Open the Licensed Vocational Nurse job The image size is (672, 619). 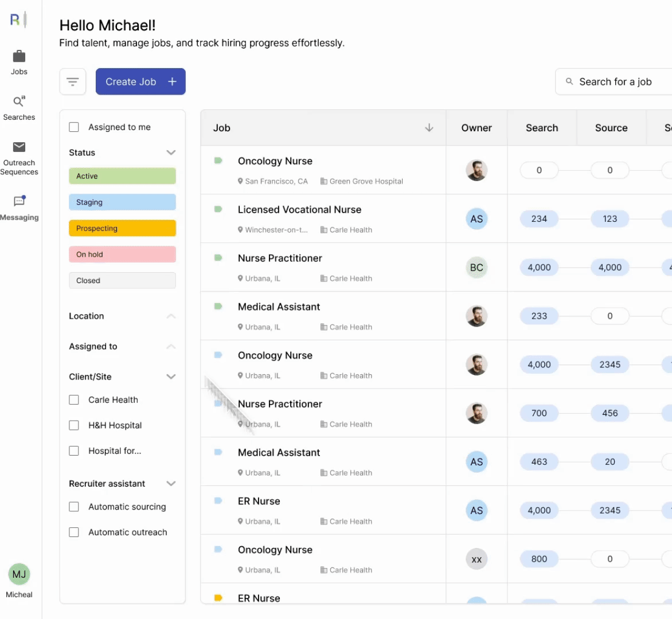coord(299,209)
